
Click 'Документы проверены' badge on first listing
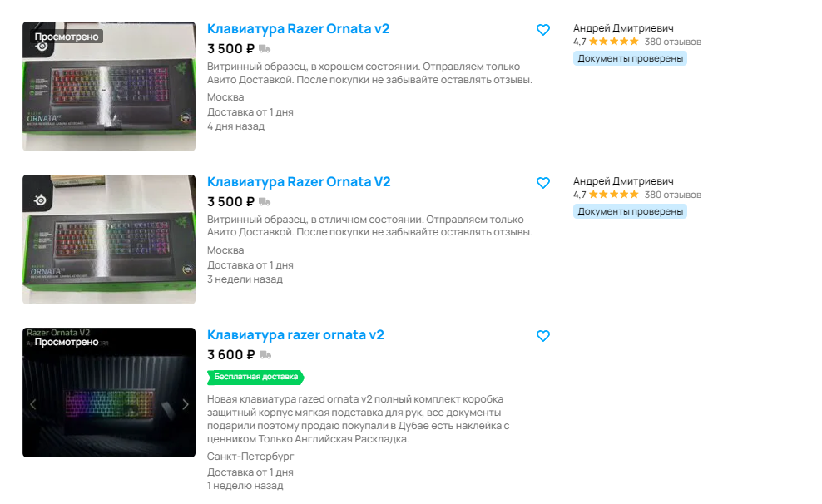(x=630, y=59)
